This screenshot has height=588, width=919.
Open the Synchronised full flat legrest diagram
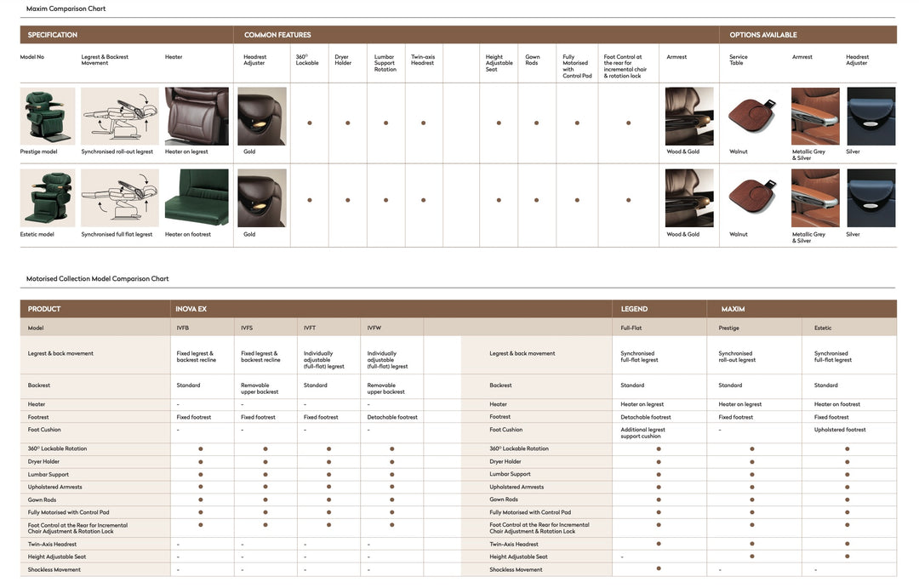click(120, 198)
